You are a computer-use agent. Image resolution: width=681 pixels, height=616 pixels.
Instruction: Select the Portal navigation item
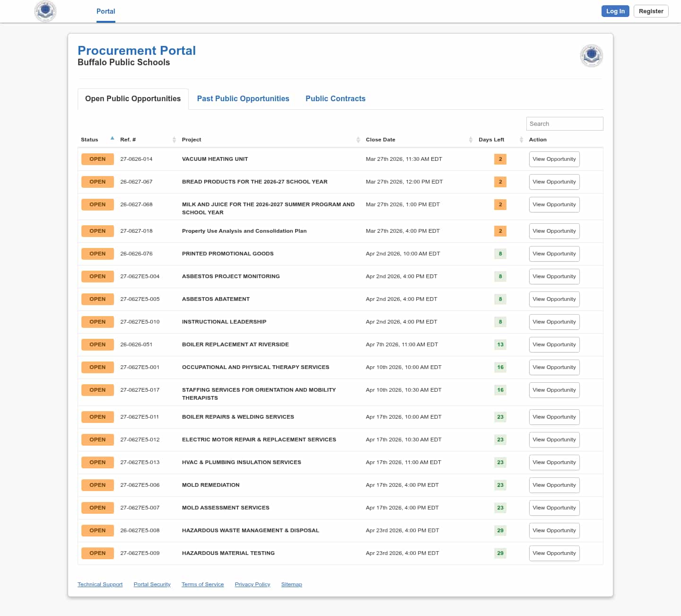pos(105,11)
